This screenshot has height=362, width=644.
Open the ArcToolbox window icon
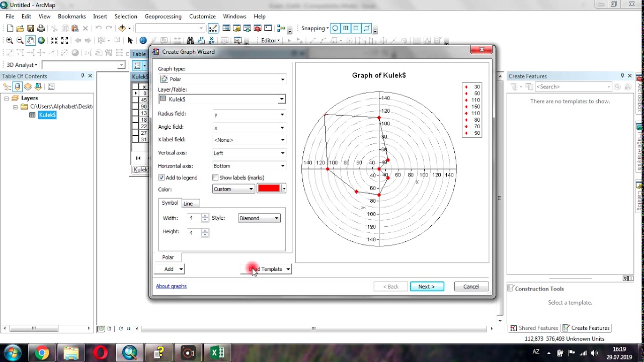click(258, 28)
